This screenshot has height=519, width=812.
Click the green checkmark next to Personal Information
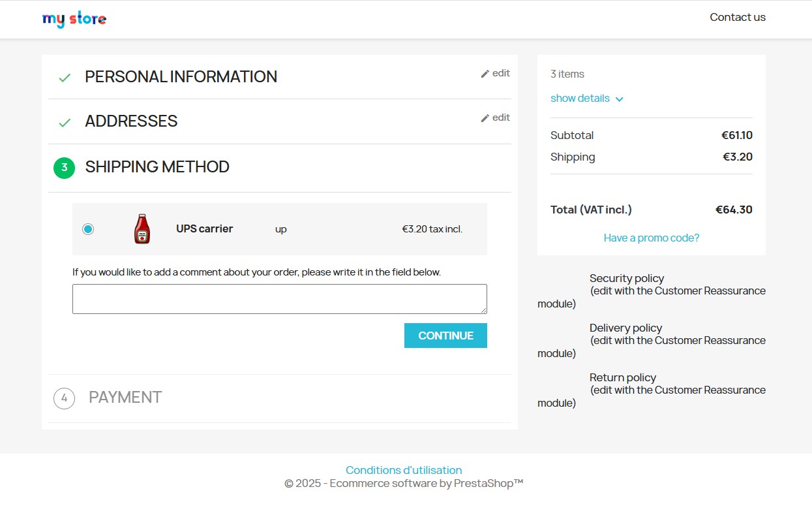(65, 78)
